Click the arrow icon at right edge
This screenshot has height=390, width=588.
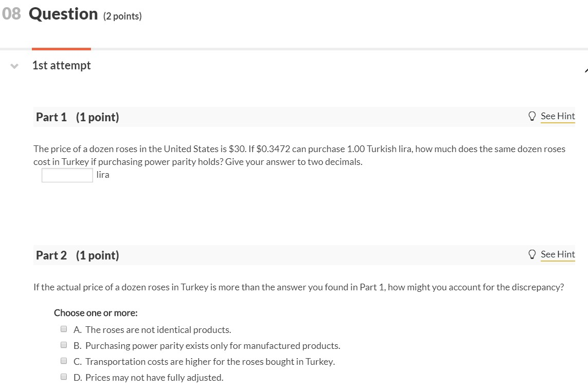[586, 70]
